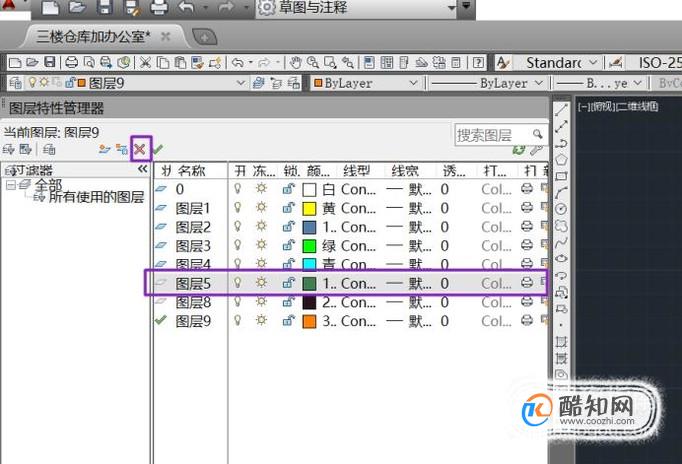The width and height of the screenshot is (682, 464).
Task: Click the plot printer icon for 图层8
Action: click(527, 301)
